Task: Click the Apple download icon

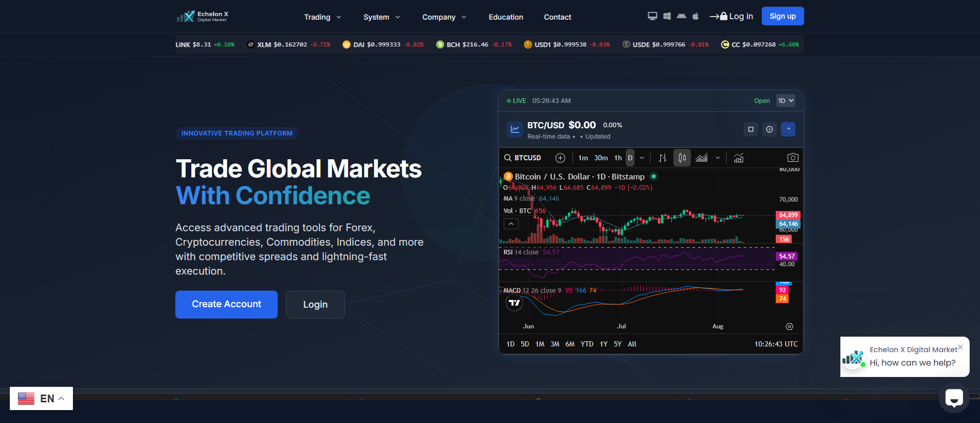Action: click(696, 16)
